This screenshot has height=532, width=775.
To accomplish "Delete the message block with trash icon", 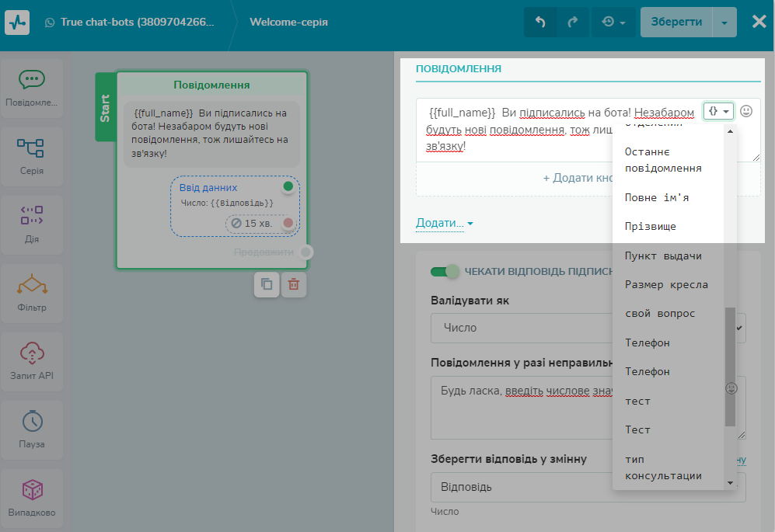I will point(294,284).
